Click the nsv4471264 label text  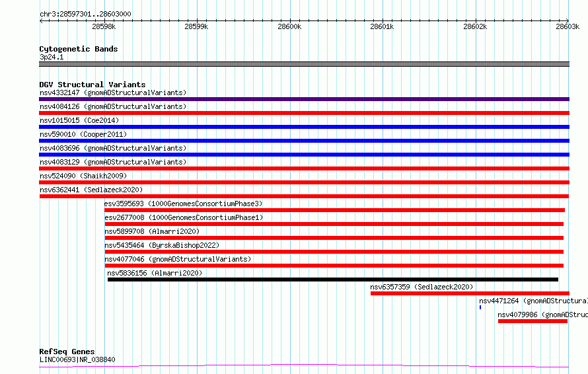tap(533, 301)
